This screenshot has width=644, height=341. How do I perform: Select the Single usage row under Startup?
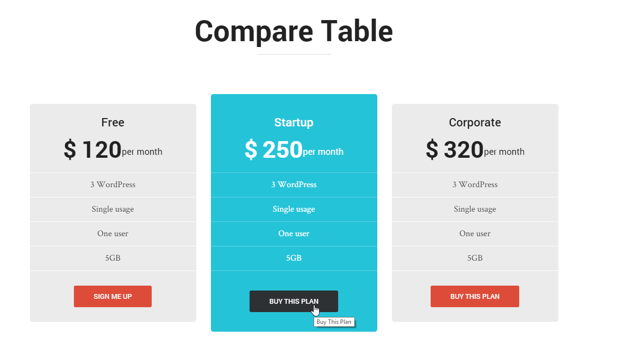tap(294, 209)
